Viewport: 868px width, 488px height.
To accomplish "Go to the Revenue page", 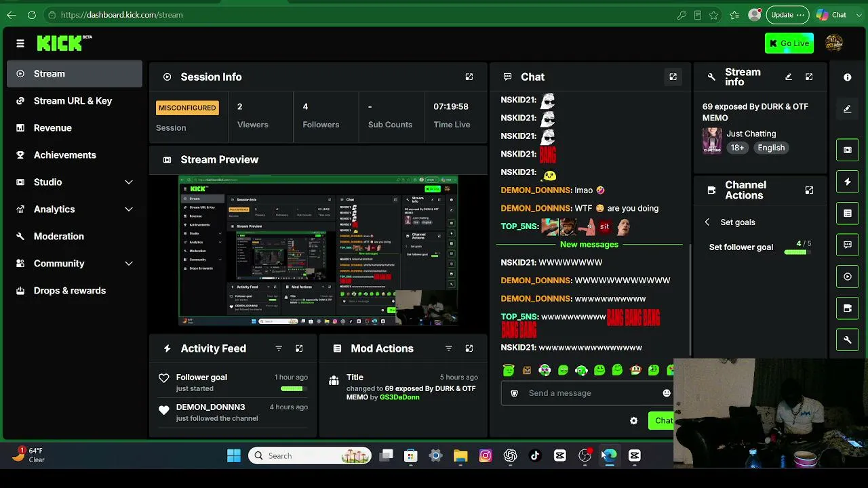I will (75, 127).
